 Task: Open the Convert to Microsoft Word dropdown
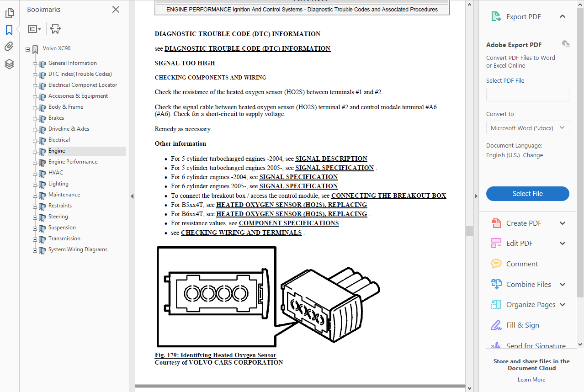[x=528, y=128]
